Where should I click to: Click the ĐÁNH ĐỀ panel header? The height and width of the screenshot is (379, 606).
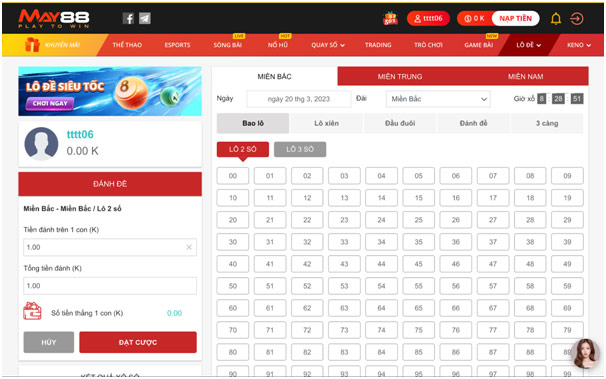pos(110,184)
